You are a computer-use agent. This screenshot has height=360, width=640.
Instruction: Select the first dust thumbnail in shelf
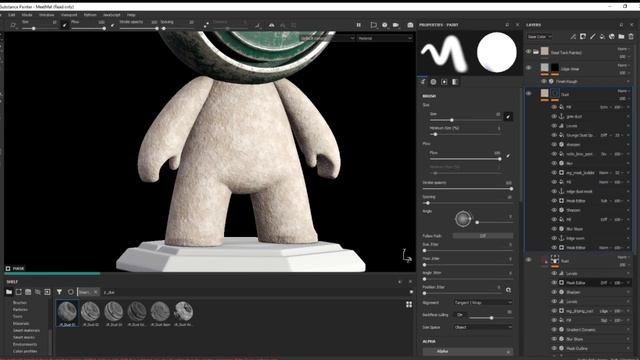tap(67, 313)
